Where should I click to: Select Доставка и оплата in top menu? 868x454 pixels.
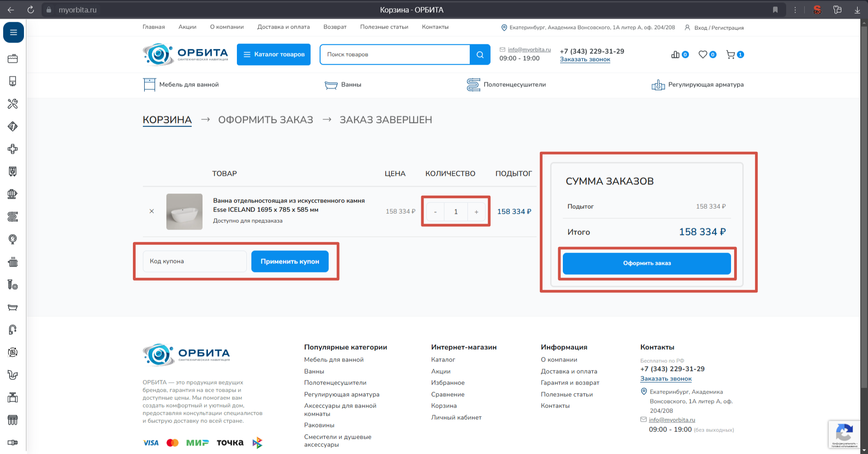(x=283, y=27)
